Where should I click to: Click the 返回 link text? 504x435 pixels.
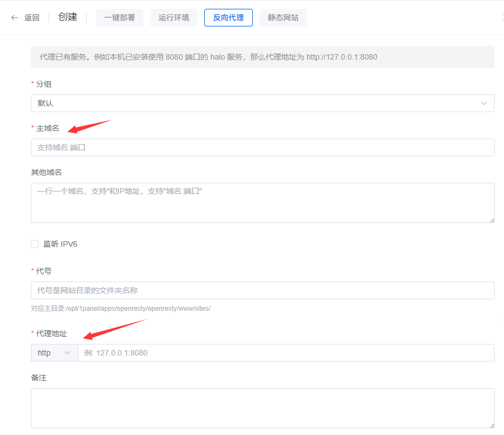(x=32, y=18)
